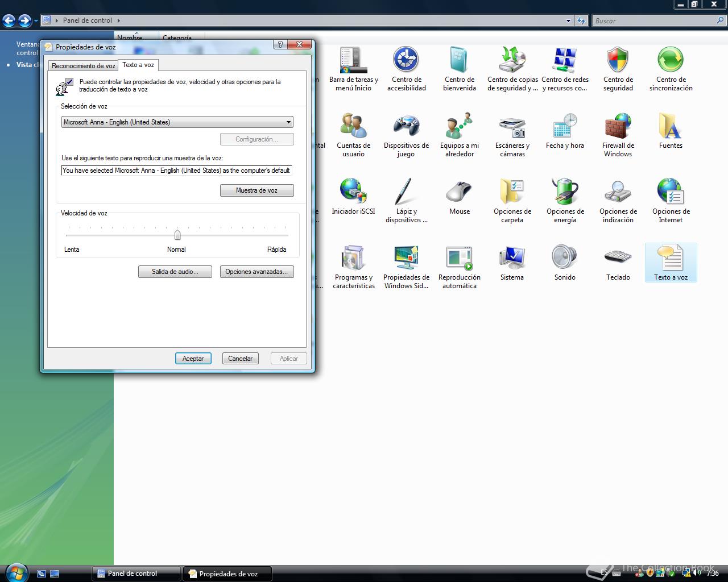Open Firewall de Windows icon
728x582 pixels.
pyautogui.click(x=618, y=135)
